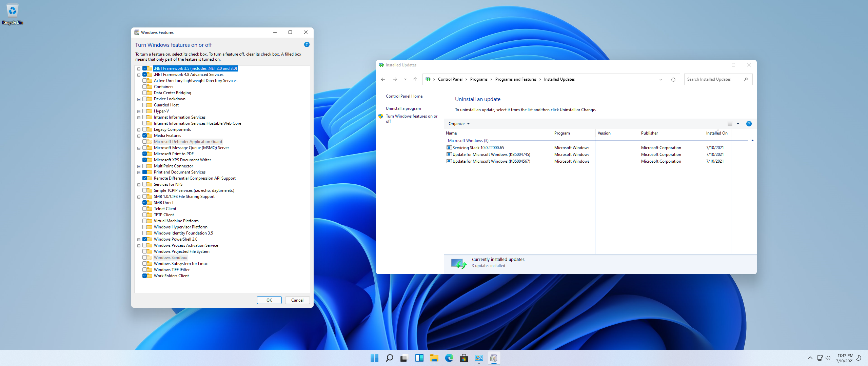This screenshot has width=868, height=366.
Task: Show hidden system tray icons
Action: pos(810,358)
